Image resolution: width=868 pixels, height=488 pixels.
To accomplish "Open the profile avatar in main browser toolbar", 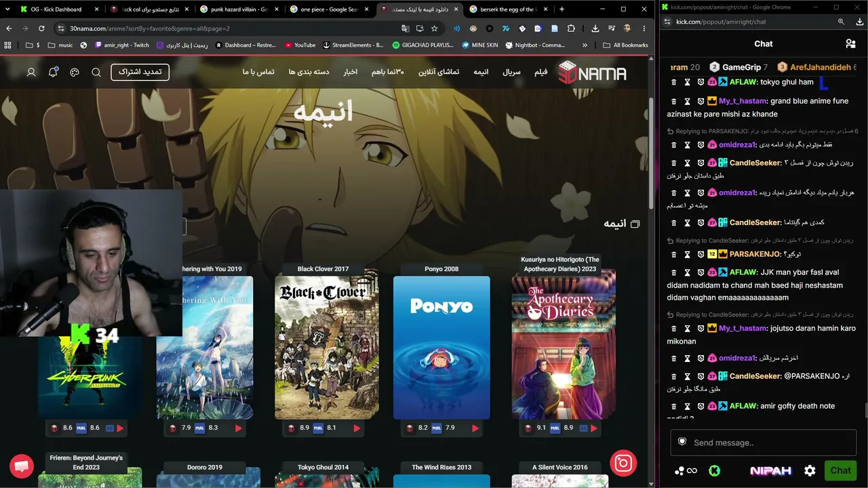I will (x=627, y=28).
